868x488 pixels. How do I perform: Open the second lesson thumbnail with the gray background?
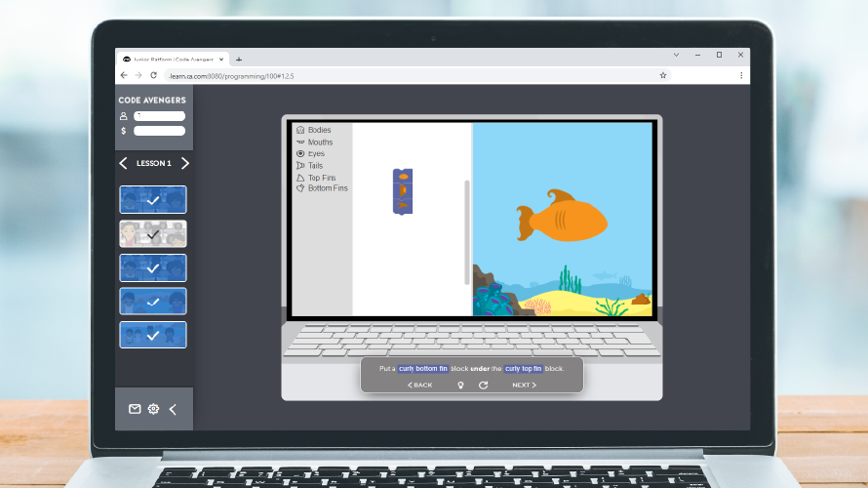click(x=153, y=234)
